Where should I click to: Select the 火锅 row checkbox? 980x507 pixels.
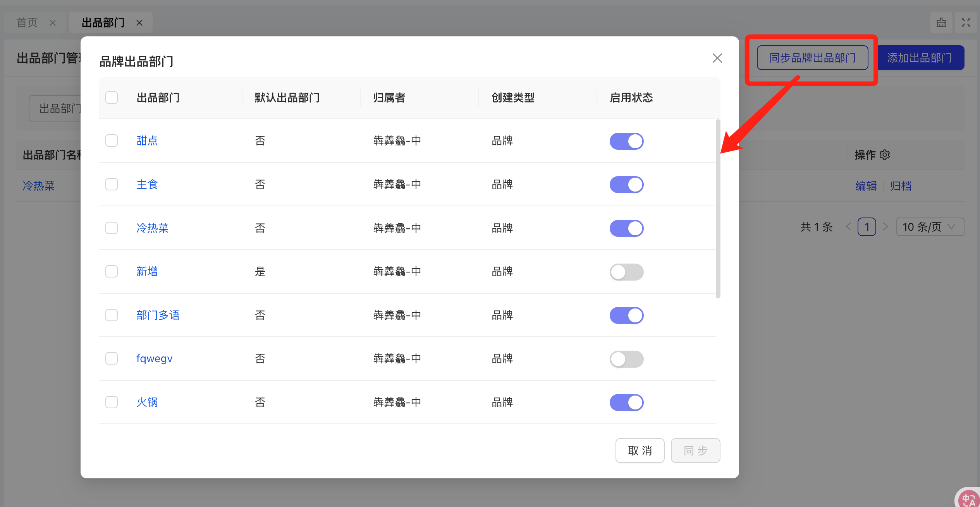click(112, 402)
